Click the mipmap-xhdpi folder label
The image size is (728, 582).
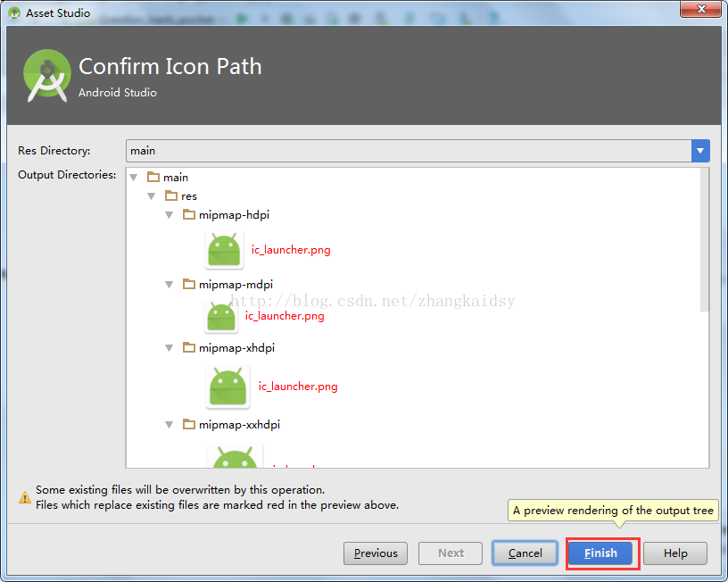(x=236, y=348)
